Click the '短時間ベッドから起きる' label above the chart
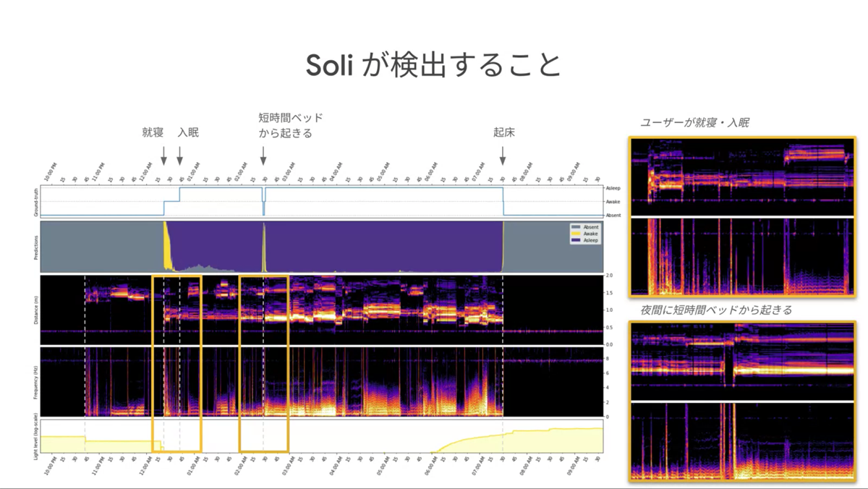Screen dimensions: 868x489 click(x=291, y=125)
